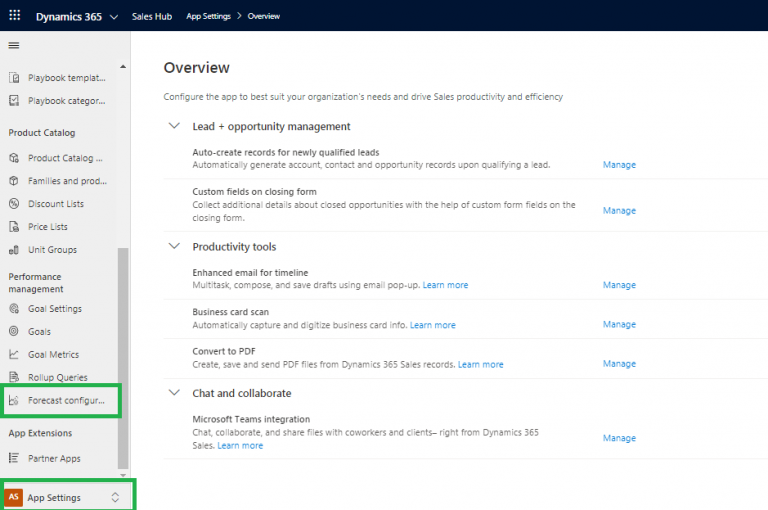
Task: Click the Families and products icon
Action: (14, 181)
